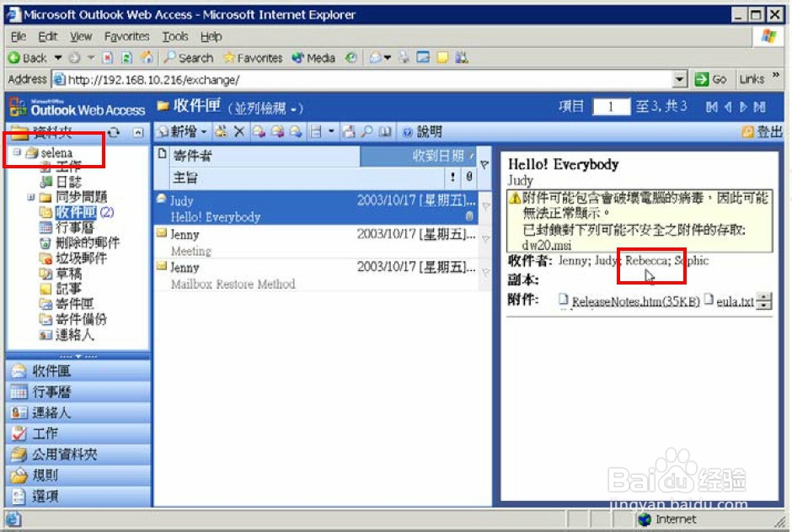Open the reading pane dropdown arrow
This screenshot has height=532, width=792.
(x=331, y=132)
